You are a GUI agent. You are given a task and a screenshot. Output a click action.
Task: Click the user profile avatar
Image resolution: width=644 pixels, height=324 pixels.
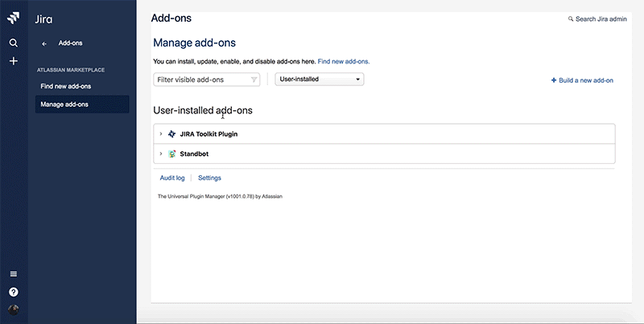(14, 310)
